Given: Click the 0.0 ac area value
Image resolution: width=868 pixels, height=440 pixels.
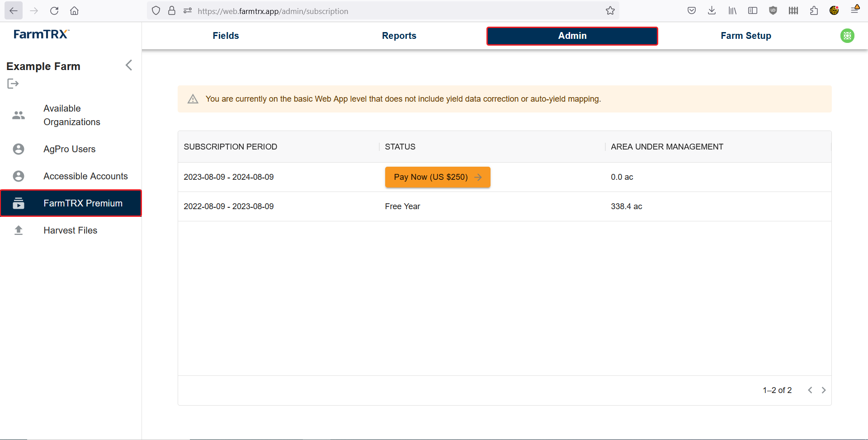Looking at the screenshot, I should coord(622,177).
